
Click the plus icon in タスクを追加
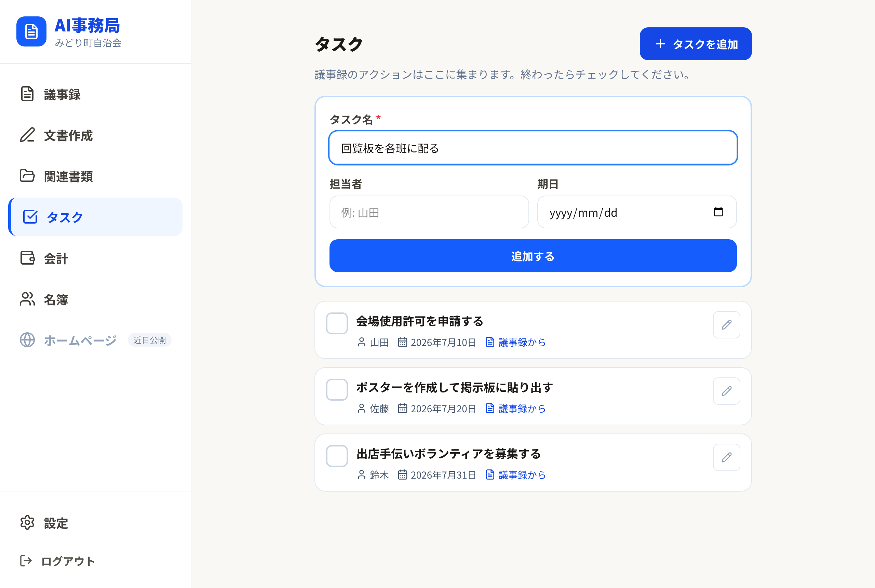pyautogui.click(x=660, y=44)
